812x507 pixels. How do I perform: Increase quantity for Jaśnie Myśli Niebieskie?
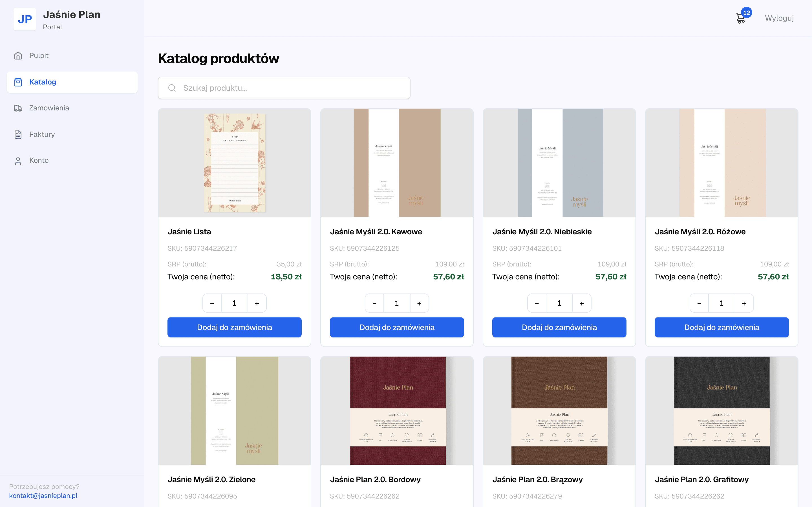(582, 303)
